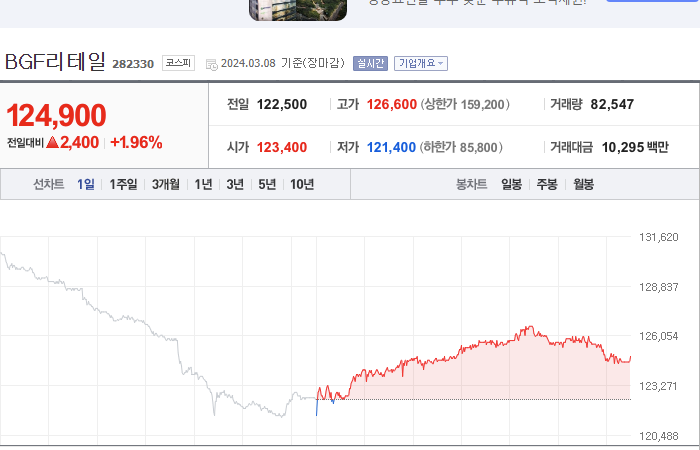Click the calendar clock icon beside the date
This screenshot has width=700, height=450.
tap(212, 64)
